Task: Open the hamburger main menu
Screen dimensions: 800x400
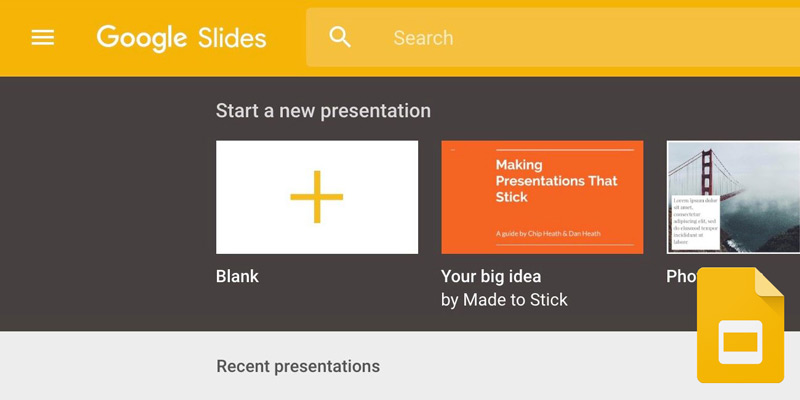Action: tap(43, 38)
